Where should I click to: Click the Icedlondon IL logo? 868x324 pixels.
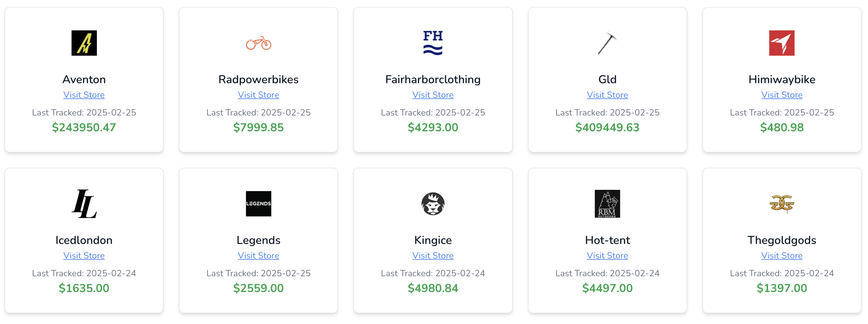(x=84, y=203)
